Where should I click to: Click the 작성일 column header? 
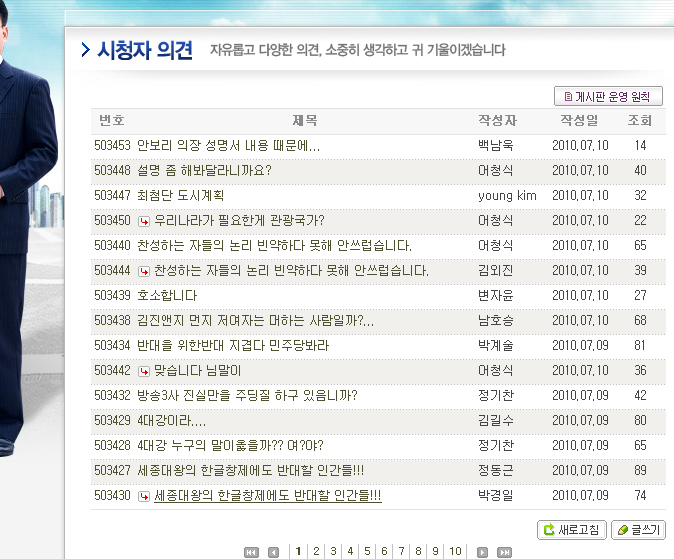tap(579, 120)
